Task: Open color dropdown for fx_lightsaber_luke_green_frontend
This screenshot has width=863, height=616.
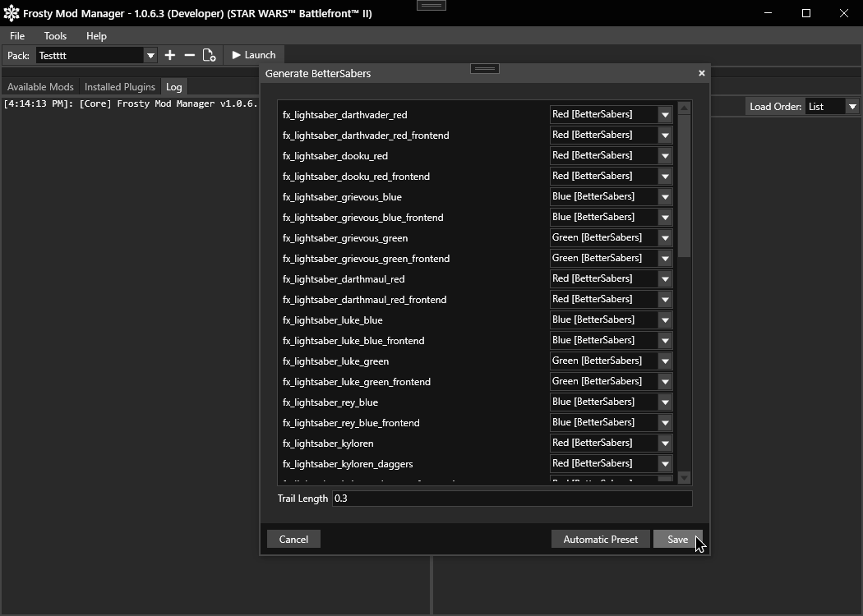Action: (x=611, y=381)
